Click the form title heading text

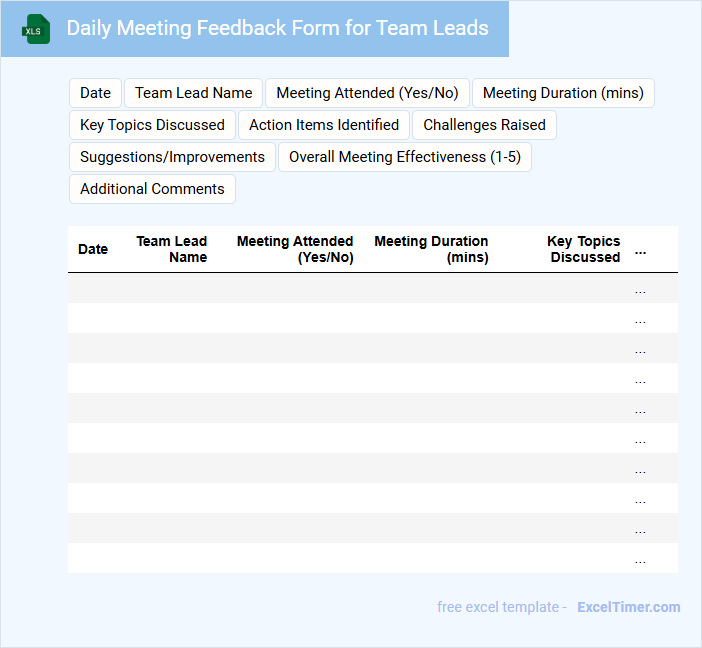tap(277, 28)
